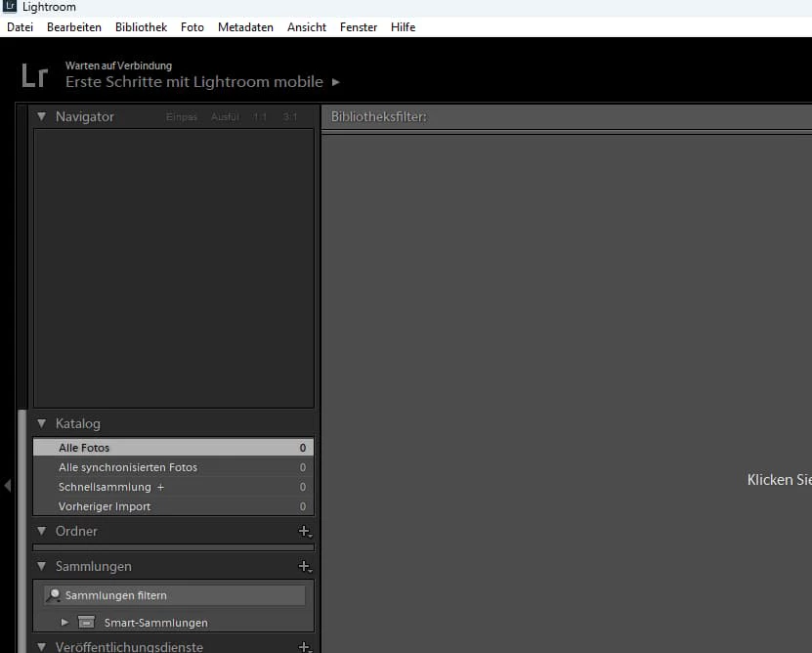Click the Sammlungen filtern search field

175,595
